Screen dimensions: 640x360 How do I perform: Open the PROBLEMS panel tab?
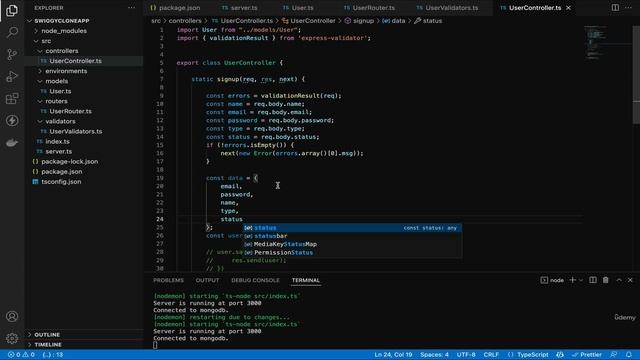(x=168, y=280)
